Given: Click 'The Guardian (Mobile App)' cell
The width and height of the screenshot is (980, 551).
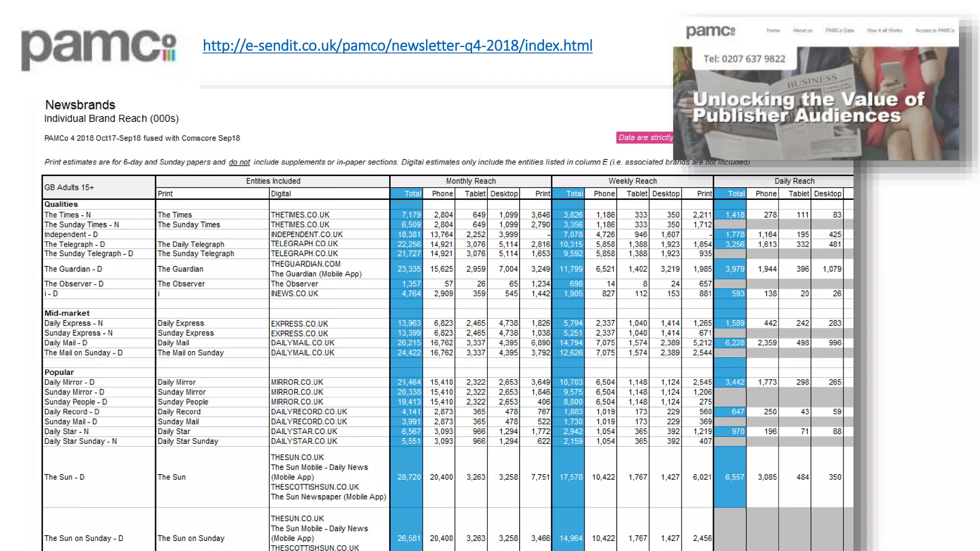Looking at the screenshot, I should (316, 274).
